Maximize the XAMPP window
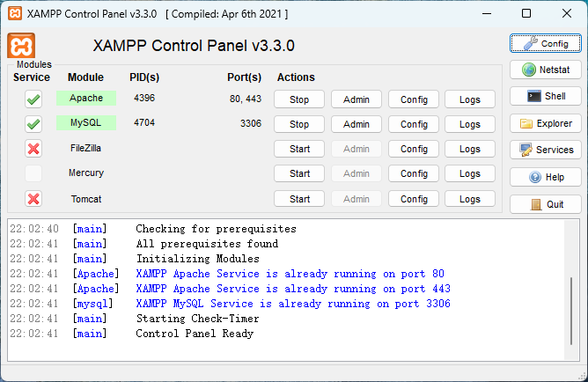 pos(526,14)
